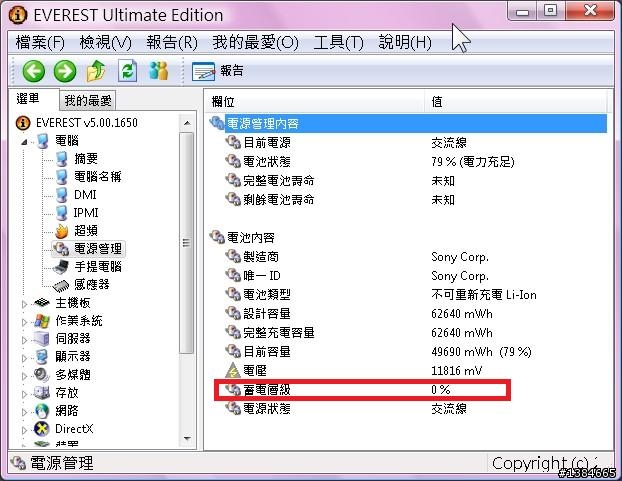Expand the DirectX tree node
Image resolution: width=622 pixels, height=481 pixels.
click(x=25, y=430)
